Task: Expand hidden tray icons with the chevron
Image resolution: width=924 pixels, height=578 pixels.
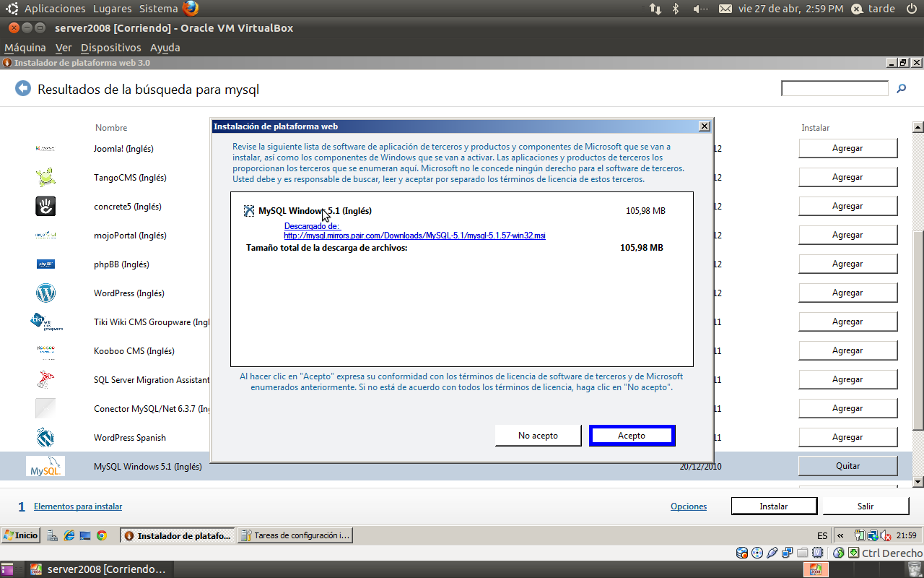Action: 840,535
